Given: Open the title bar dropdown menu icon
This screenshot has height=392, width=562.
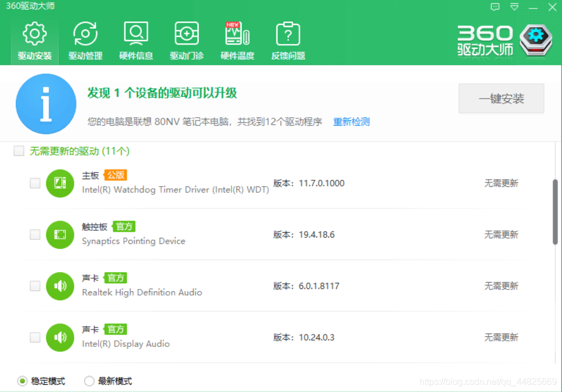Looking at the screenshot, I should click(514, 7).
